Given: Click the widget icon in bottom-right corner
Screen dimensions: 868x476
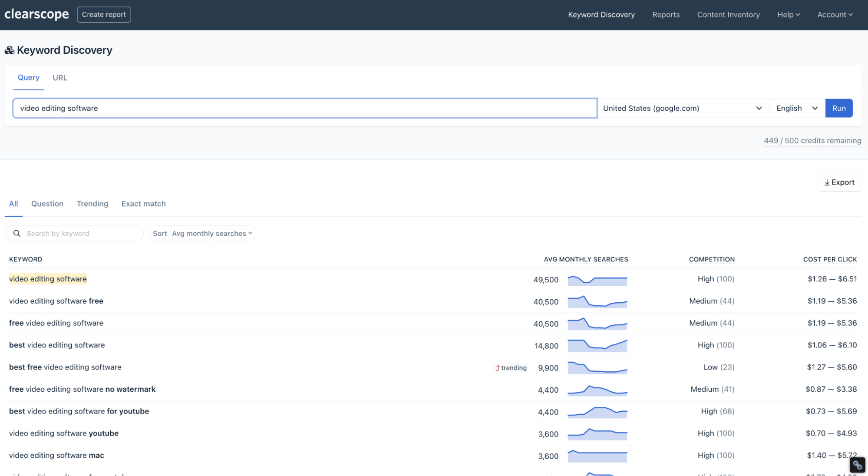Looking at the screenshot, I should click(857, 465).
